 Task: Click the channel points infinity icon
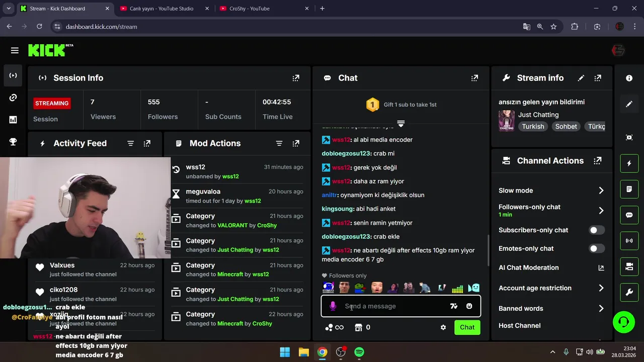(335, 327)
